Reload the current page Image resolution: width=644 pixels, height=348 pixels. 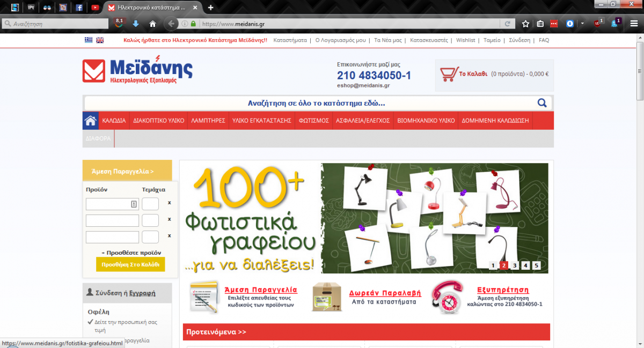tap(507, 24)
